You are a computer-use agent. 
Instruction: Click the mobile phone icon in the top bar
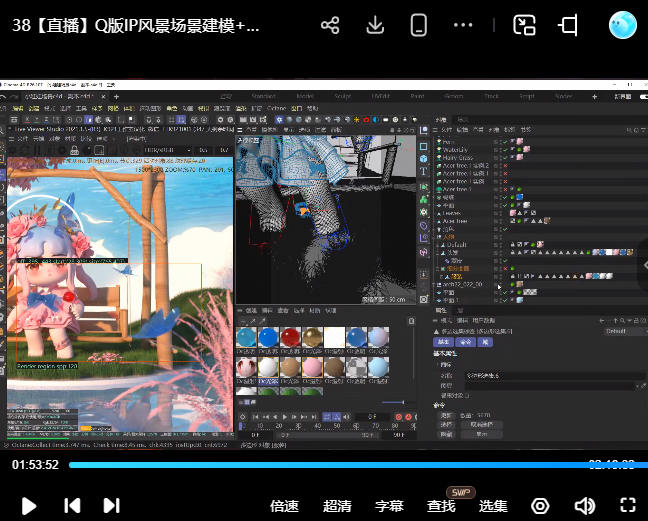tap(419, 25)
